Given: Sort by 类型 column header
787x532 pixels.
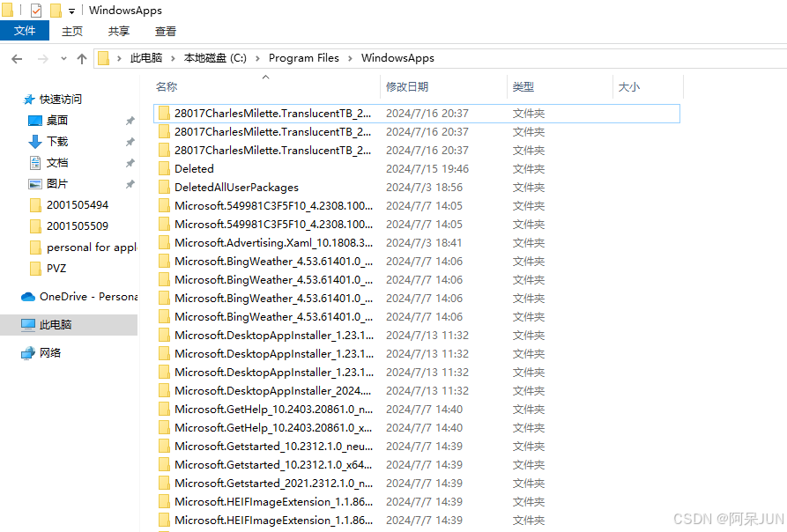Looking at the screenshot, I should [x=523, y=86].
